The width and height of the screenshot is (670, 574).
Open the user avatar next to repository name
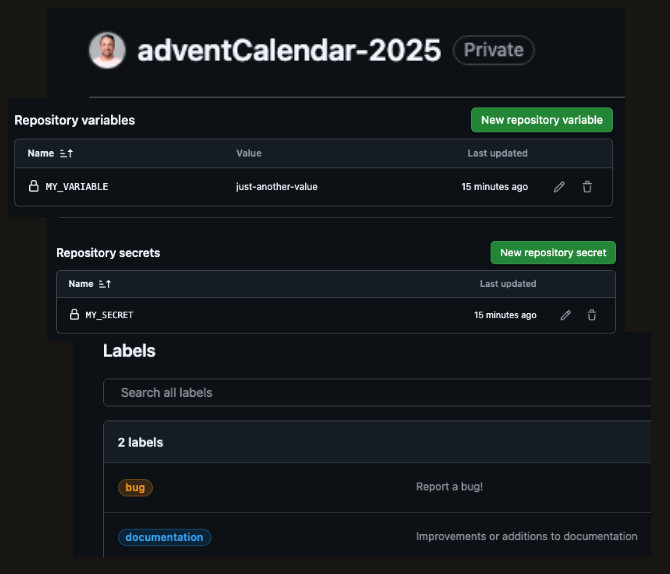(107, 50)
